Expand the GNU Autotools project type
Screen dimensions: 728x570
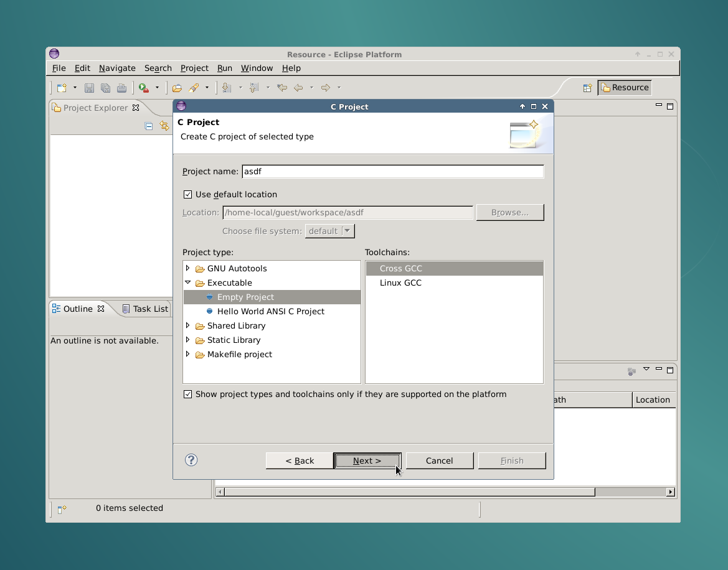[188, 268]
